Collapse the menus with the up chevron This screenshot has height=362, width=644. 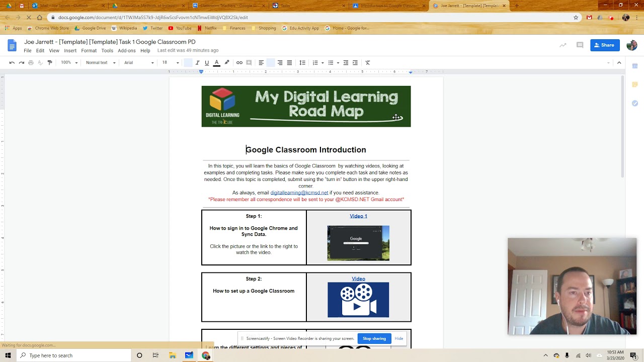(619, 62)
